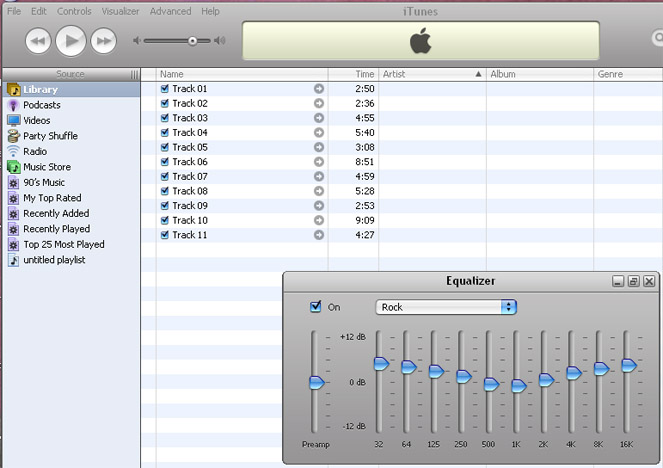Go to the Music Store

(46, 167)
